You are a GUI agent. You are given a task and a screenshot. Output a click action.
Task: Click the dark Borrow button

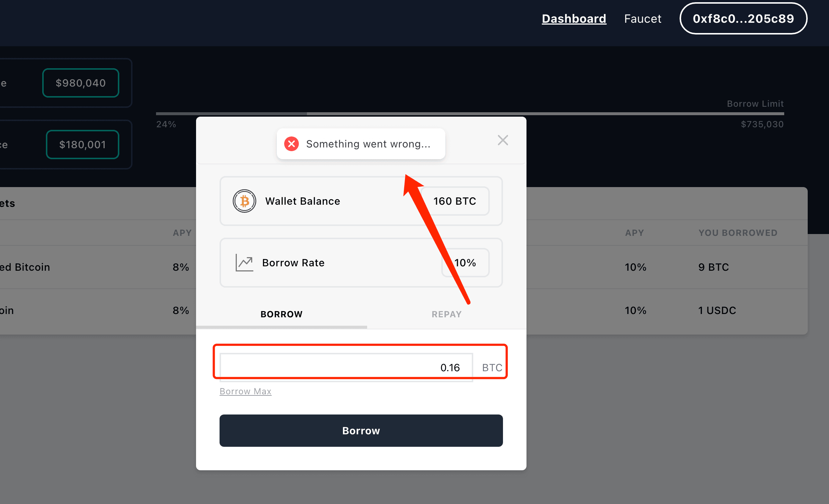361,431
